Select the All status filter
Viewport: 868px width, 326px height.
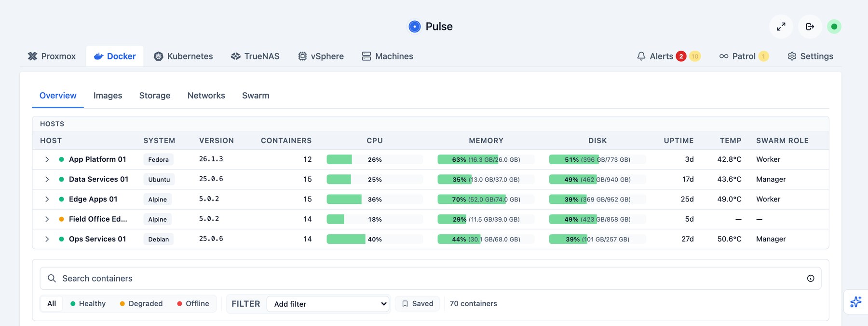point(52,304)
